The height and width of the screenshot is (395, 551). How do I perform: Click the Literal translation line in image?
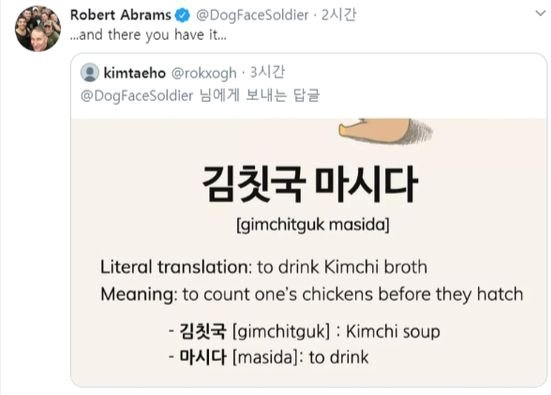pos(264,267)
